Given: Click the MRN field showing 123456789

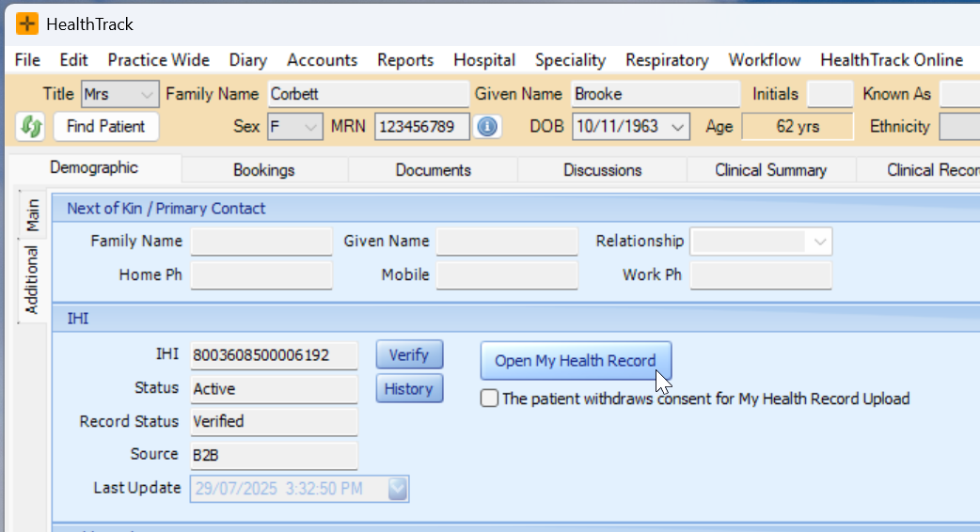Looking at the screenshot, I should pos(422,127).
